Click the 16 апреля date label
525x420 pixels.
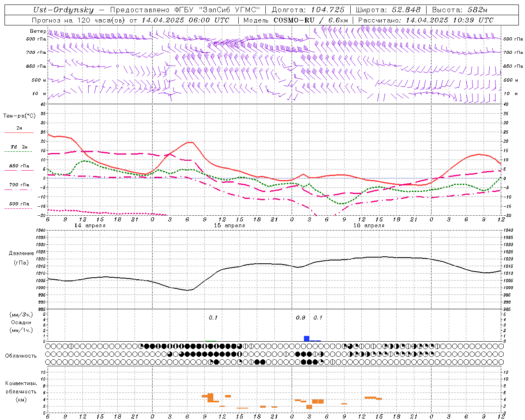point(369,226)
